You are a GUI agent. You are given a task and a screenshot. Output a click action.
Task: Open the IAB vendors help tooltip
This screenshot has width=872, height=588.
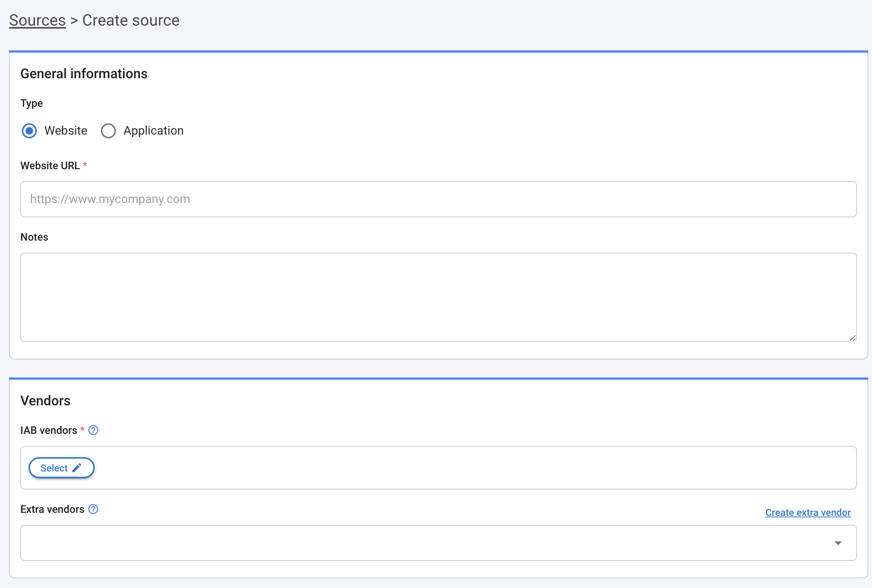[93, 430]
